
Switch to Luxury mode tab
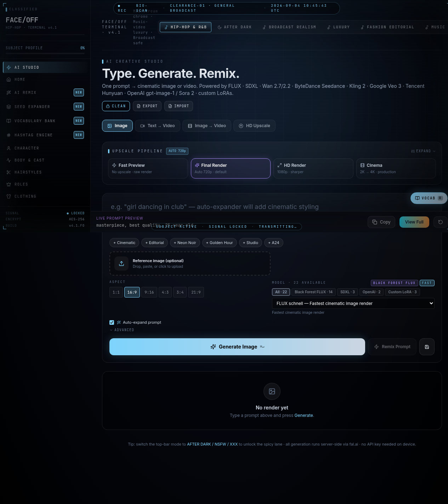click(338, 27)
